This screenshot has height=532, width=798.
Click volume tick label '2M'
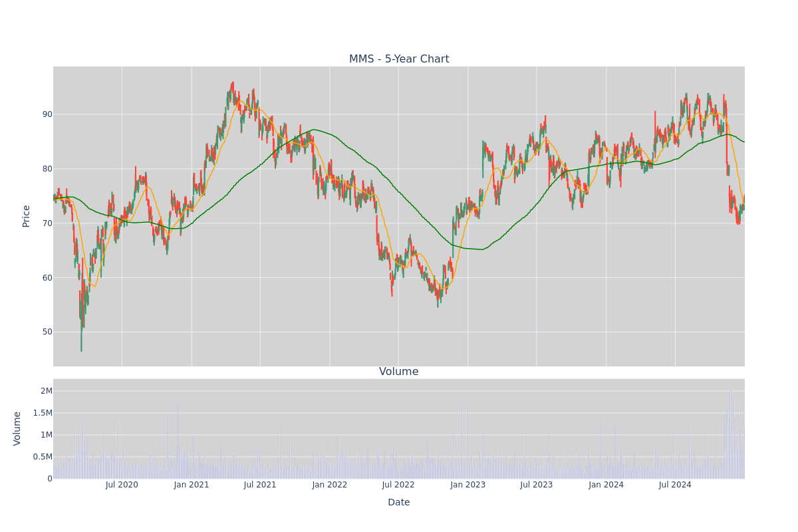point(47,391)
